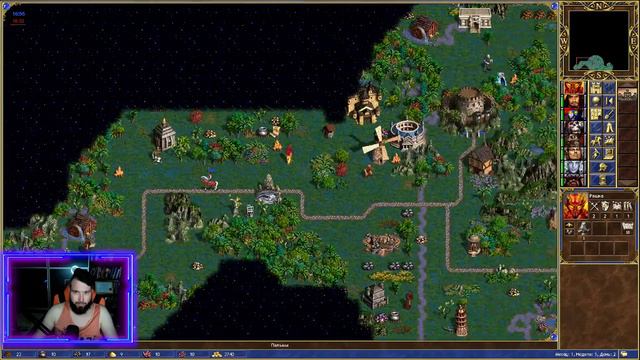Click the round arena building near windmill
640x360 pixels.
tap(408, 135)
